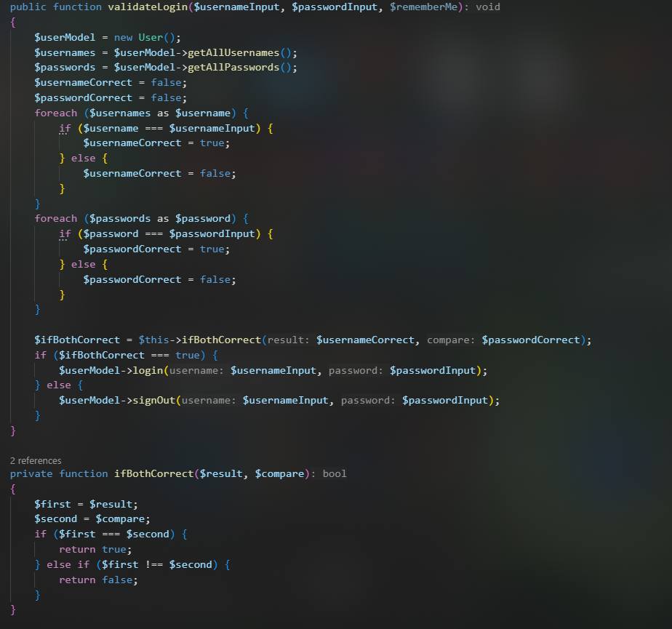This screenshot has height=629, width=672.
Task: Click the 'else if' keyword
Action: point(71,564)
